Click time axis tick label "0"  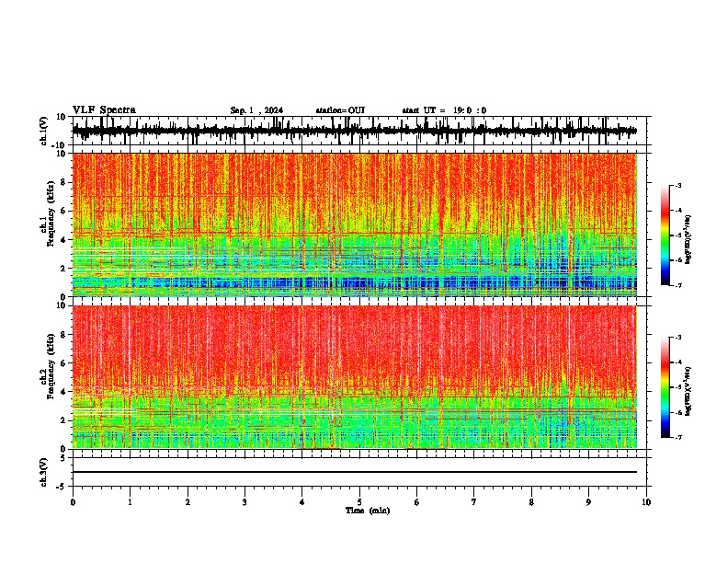[73, 502]
